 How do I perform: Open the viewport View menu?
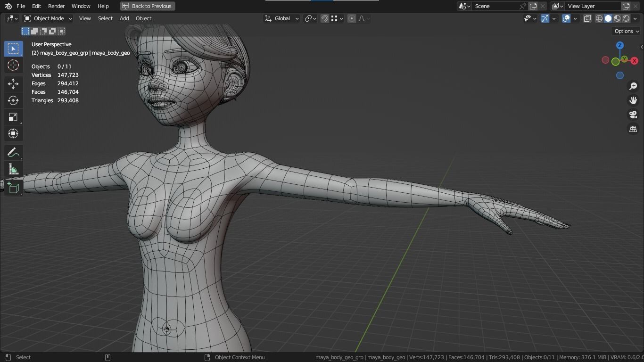[85, 18]
